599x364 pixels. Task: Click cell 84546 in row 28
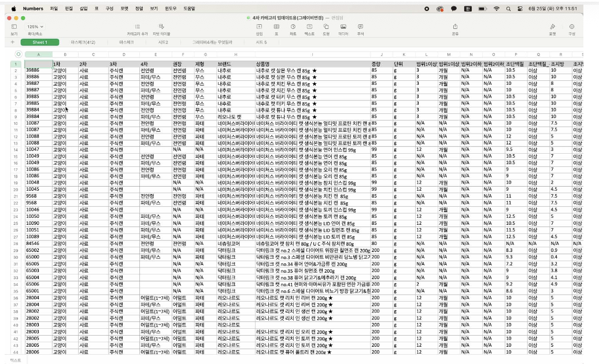[x=38, y=243]
